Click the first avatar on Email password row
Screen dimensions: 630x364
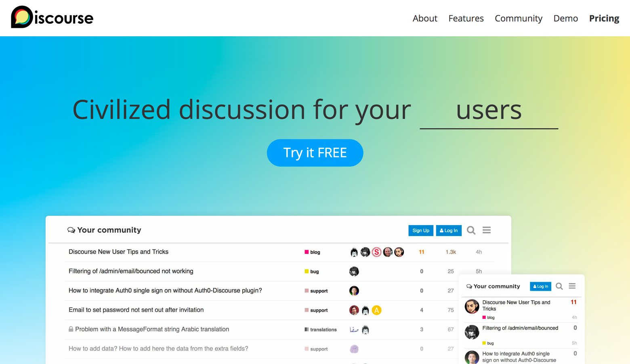(x=354, y=310)
